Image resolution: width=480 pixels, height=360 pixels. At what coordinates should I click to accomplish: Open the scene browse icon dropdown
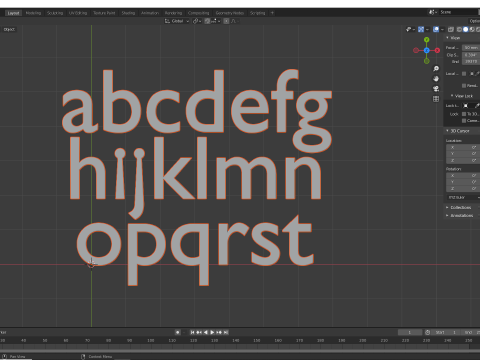pyautogui.click(x=433, y=12)
